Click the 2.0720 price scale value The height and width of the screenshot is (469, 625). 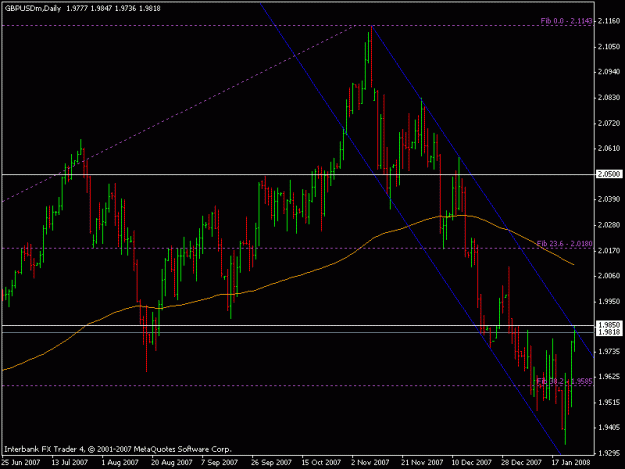[609, 123]
